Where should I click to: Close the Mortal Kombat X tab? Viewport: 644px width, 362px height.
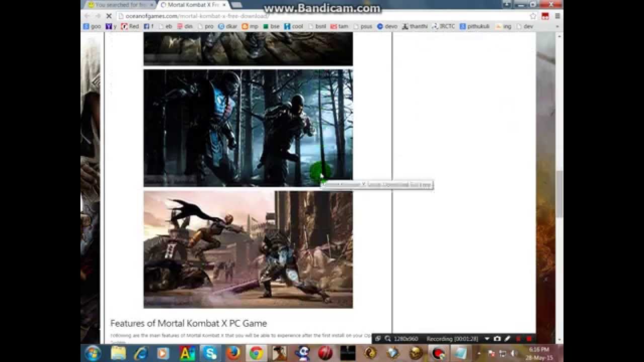[224, 5]
